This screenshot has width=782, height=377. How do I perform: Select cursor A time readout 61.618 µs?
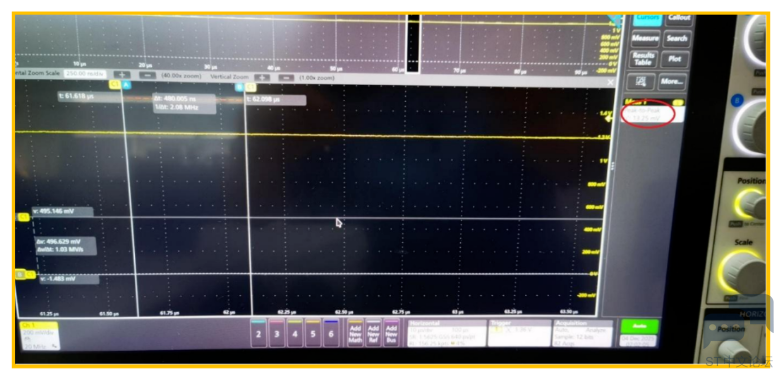pos(90,97)
